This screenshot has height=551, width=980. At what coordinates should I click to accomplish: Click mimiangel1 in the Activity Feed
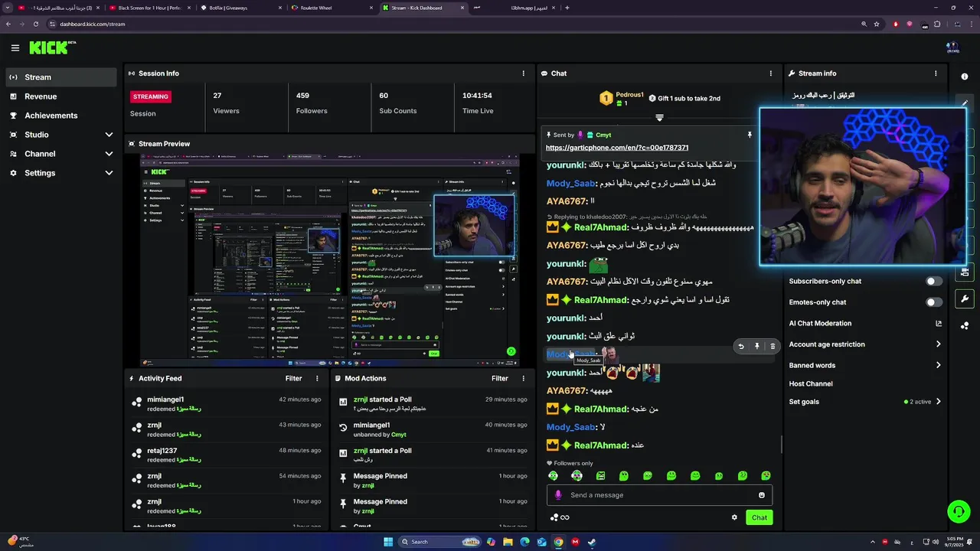165,399
